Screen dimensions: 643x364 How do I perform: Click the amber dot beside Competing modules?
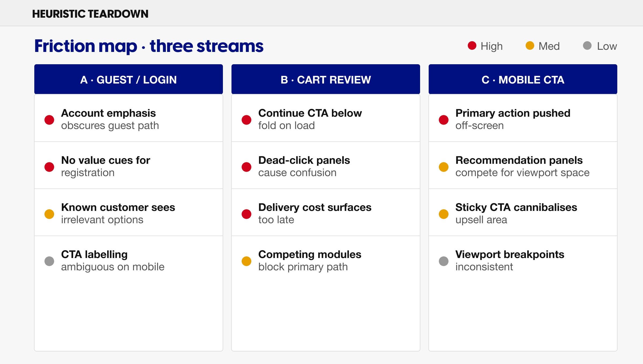(x=246, y=261)
